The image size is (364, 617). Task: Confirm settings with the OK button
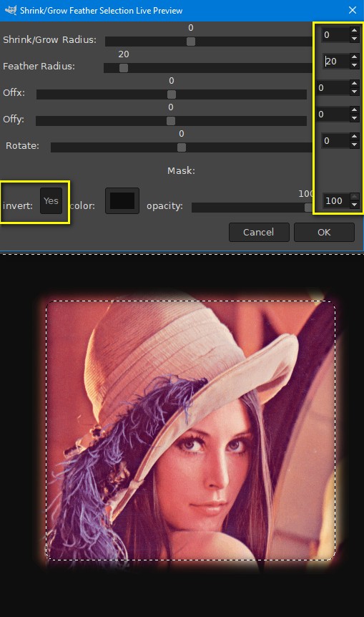coord(324,232)
